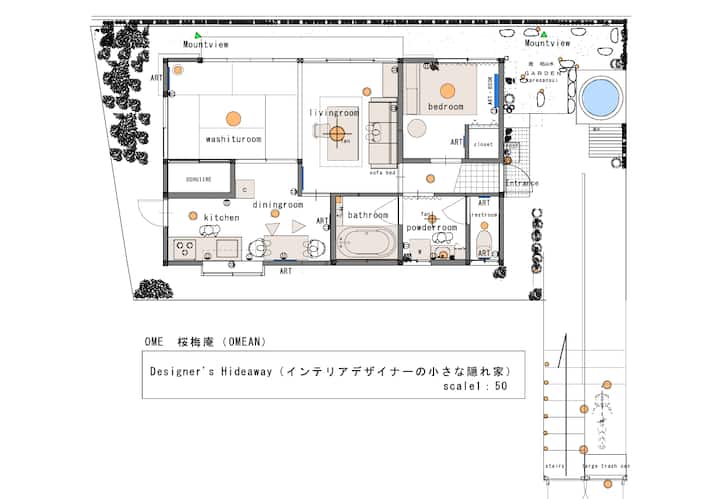Click the powderroom label
720x499 pixels.
[432, 227]
